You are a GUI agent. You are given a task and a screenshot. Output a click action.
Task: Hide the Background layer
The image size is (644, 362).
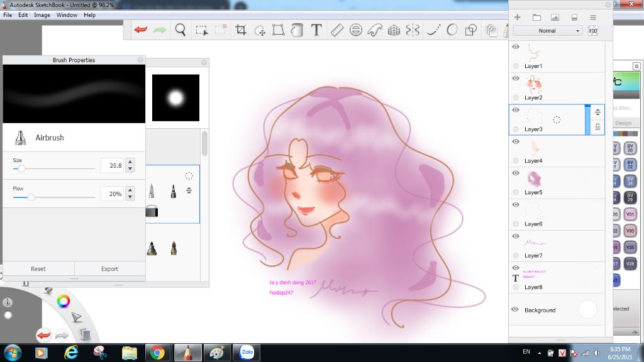[515, 309]
